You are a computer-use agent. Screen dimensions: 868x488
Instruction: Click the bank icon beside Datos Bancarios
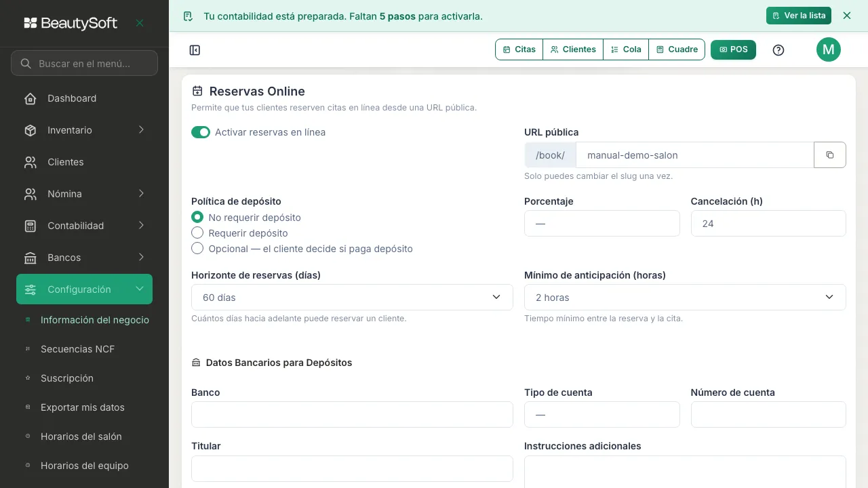pyautogui.click(x=197, y=363)
